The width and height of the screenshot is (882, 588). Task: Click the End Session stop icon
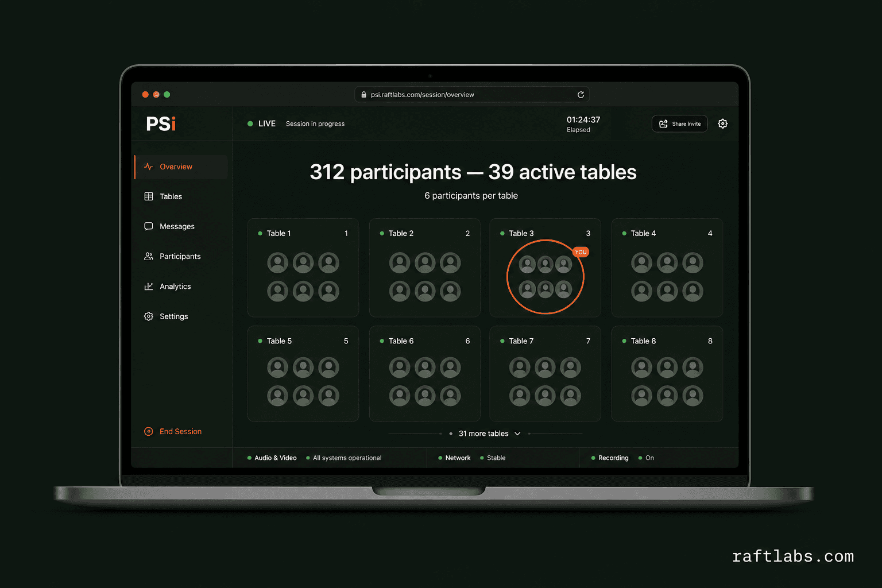[x=149, y=431]
